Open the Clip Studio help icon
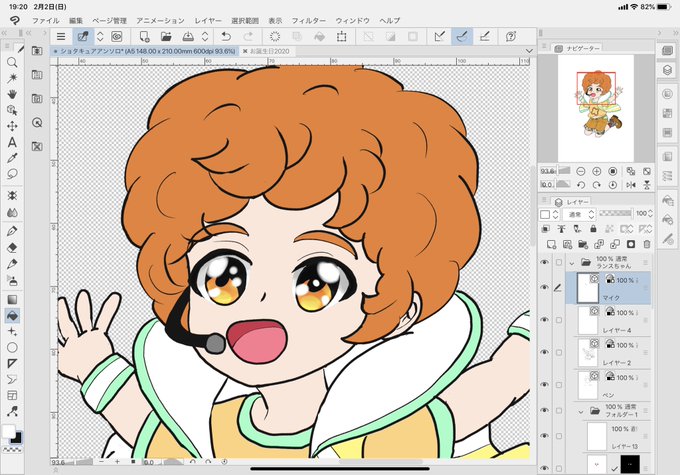 511,37
